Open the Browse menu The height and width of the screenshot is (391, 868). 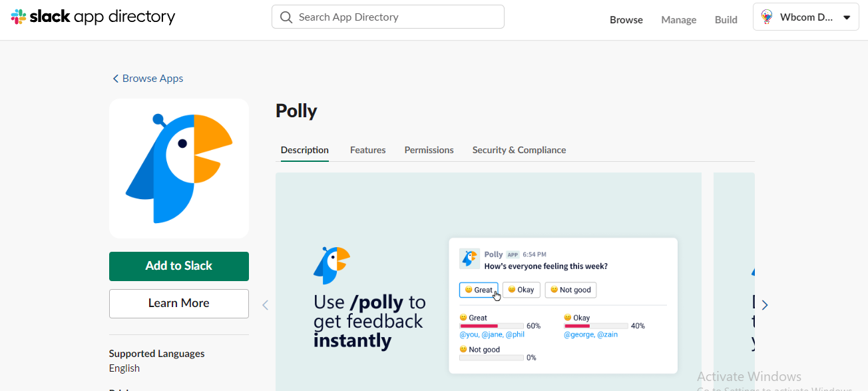coord(626,19)
